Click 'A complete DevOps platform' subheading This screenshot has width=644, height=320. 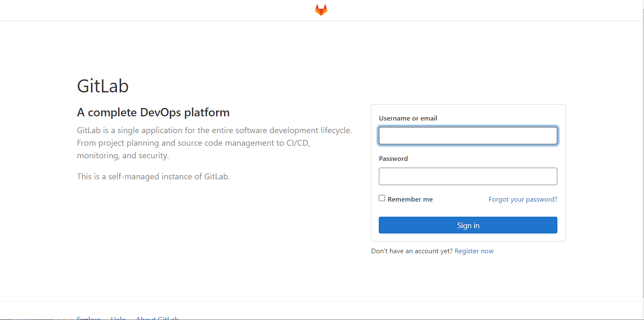coord(153,113)
